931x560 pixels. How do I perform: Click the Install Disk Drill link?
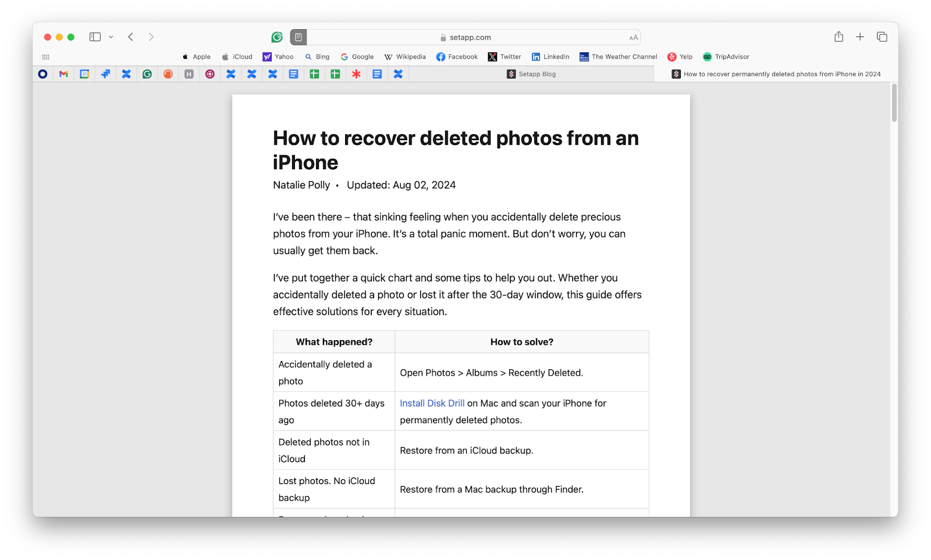point(432,403)
